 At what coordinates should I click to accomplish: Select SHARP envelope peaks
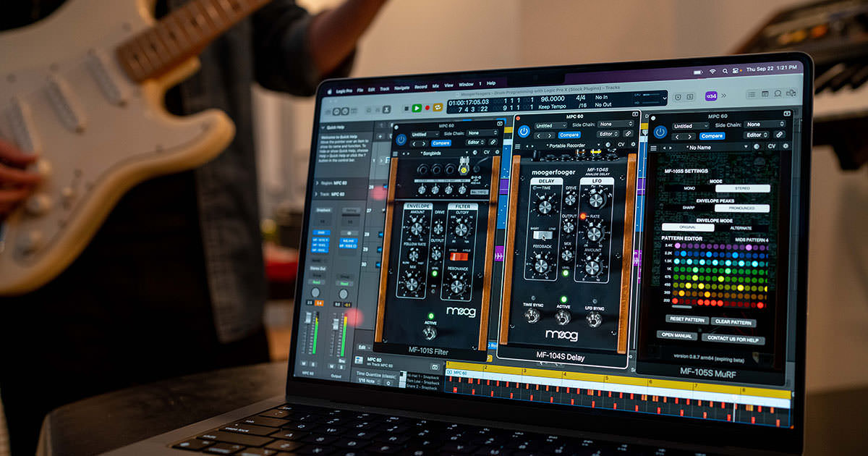pos(689,208)
